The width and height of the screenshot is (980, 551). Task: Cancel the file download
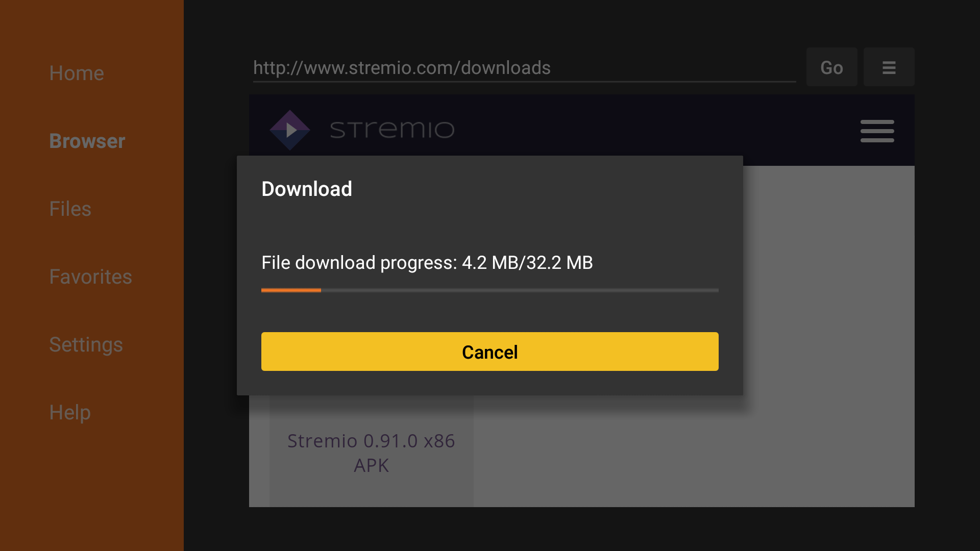pos(489,352)
